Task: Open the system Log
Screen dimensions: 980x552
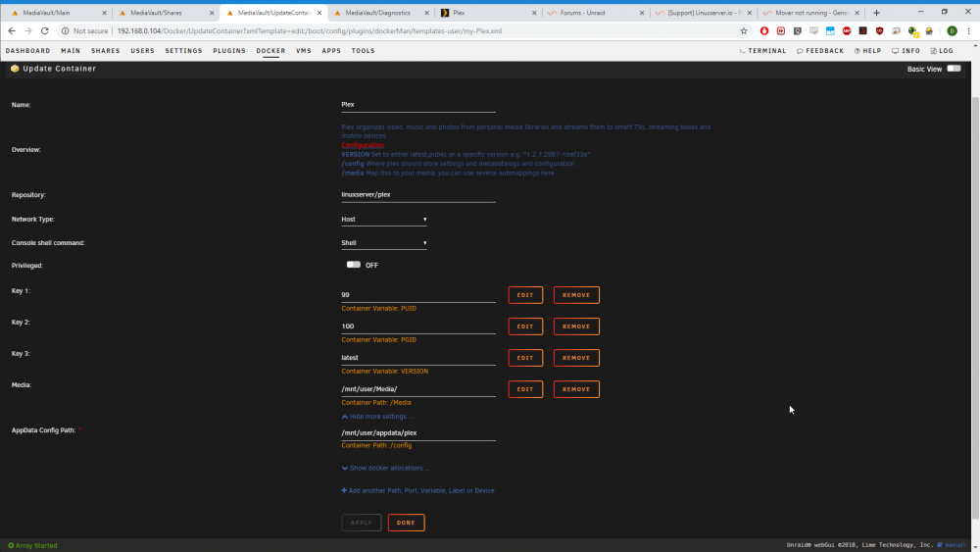Action: 942,51
